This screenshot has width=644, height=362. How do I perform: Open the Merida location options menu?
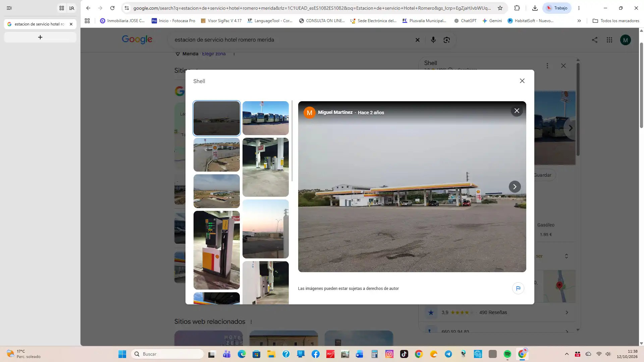coord(234,54)
